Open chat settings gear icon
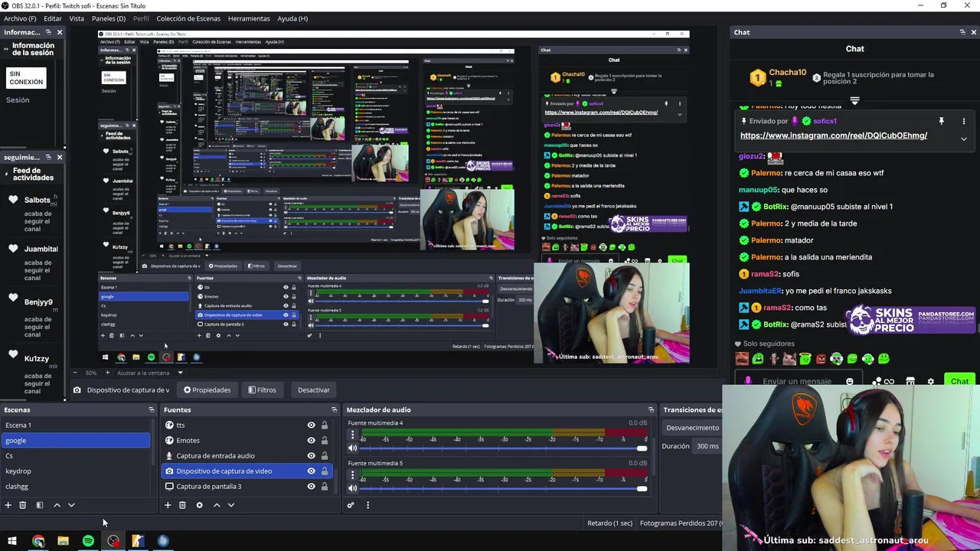This screenshot has height=551, width=980. pyautogui.click(x=930, y=381)
